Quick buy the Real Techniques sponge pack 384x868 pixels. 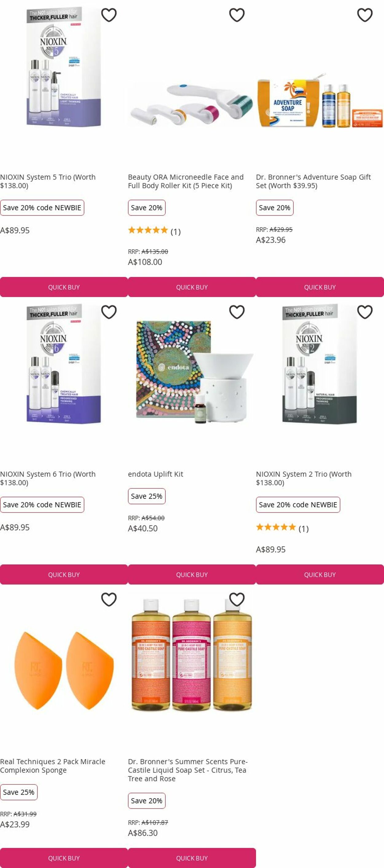[64, 858]
